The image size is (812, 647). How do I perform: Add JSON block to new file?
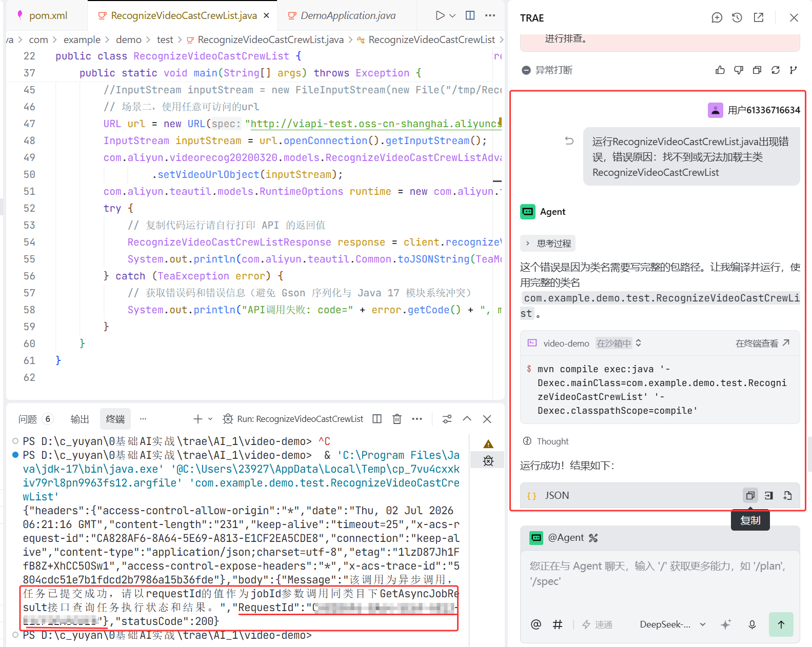click(787, 495)
